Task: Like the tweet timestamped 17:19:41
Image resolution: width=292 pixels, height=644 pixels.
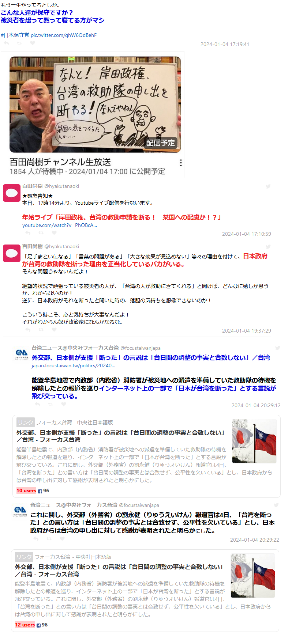Action: point(33,43)
